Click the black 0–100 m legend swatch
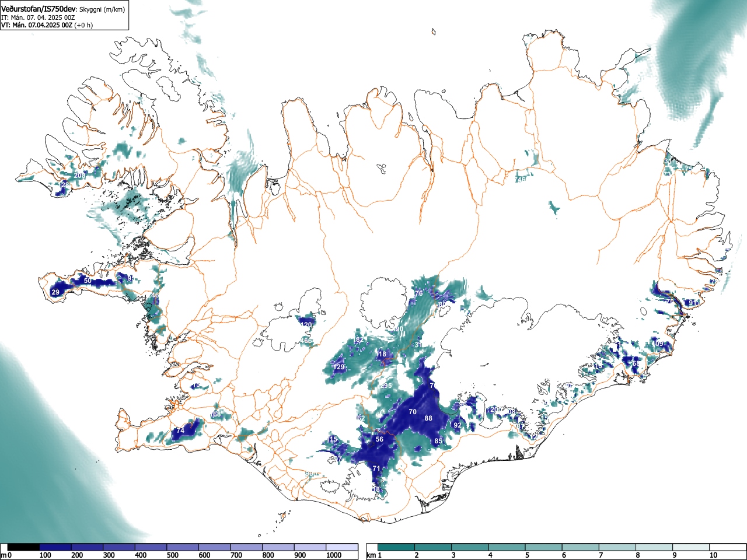747x560 pixels. (23, 547)
